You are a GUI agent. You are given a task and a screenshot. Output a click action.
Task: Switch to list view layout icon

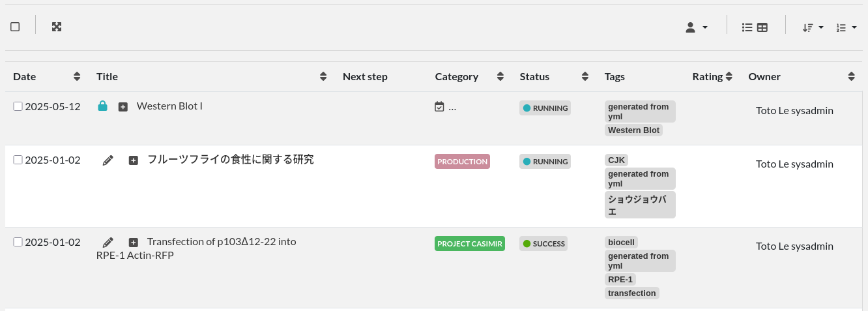click(747, 27)
